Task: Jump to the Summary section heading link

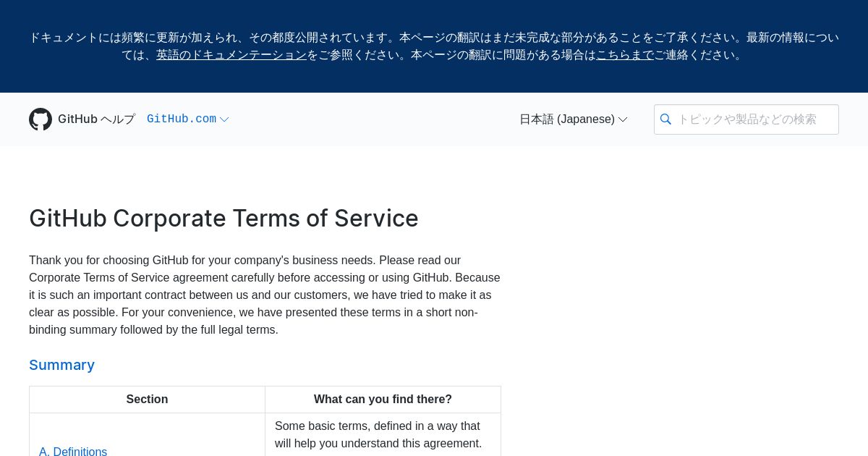Action: 61,365
